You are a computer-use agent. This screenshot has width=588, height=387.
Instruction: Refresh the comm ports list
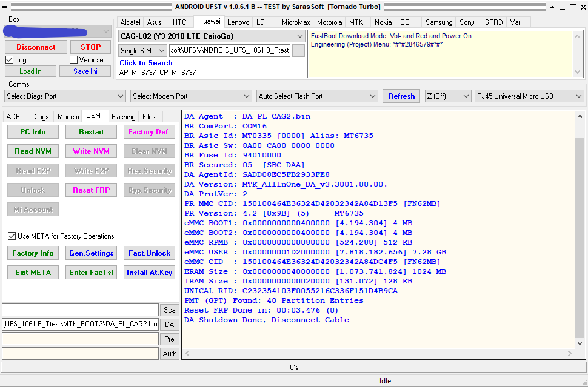[x=401, y=96]
